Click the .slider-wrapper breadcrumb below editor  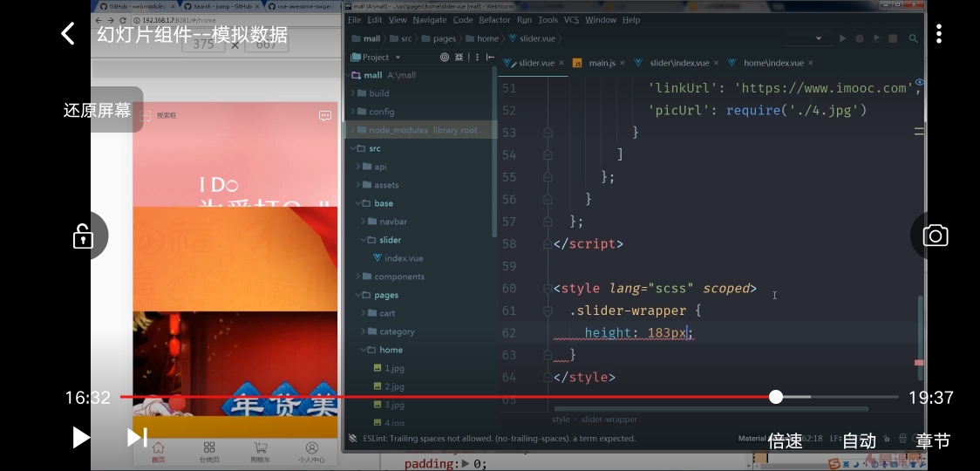coord(608,419)
